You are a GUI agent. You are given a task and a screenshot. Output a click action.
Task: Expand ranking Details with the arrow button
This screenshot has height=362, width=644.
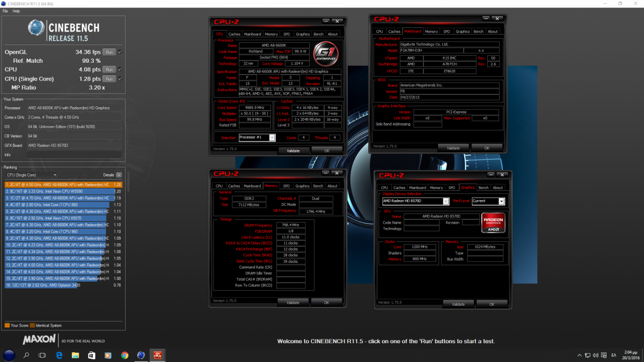[x=119, y=175]
